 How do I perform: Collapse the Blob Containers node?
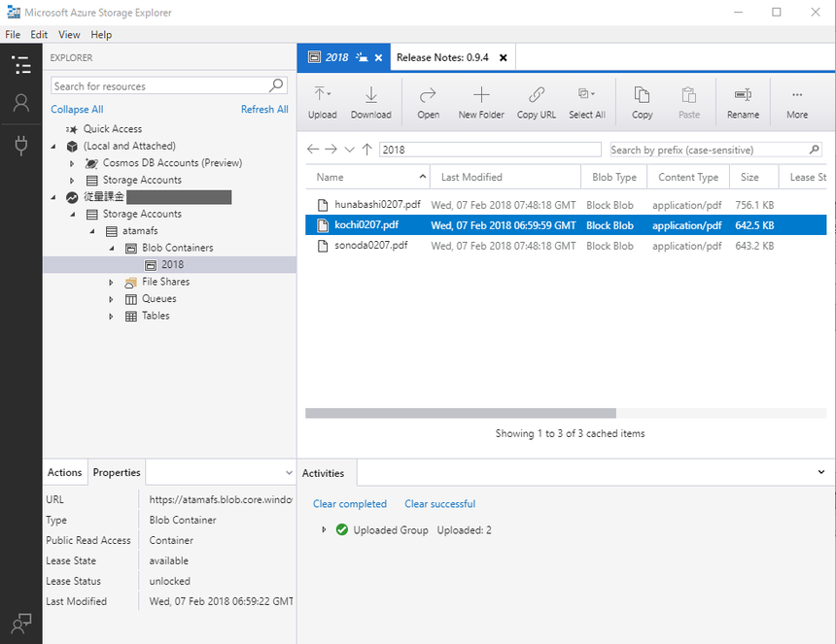click(x=112, y=249)
